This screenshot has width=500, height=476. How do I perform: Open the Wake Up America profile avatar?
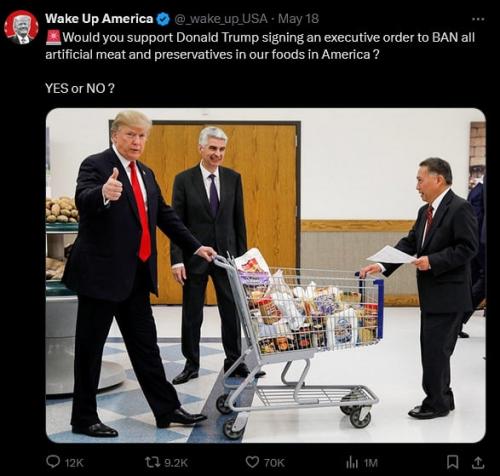coord(21,27)
